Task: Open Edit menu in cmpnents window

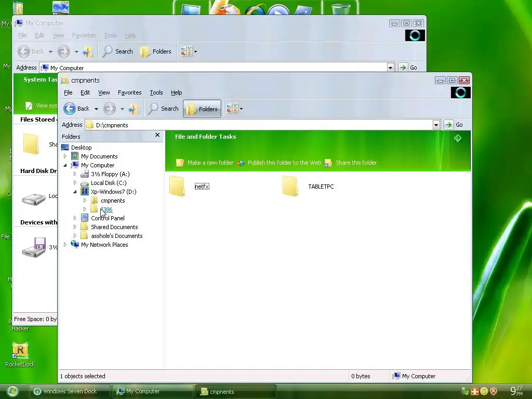Action: (85, 92)
